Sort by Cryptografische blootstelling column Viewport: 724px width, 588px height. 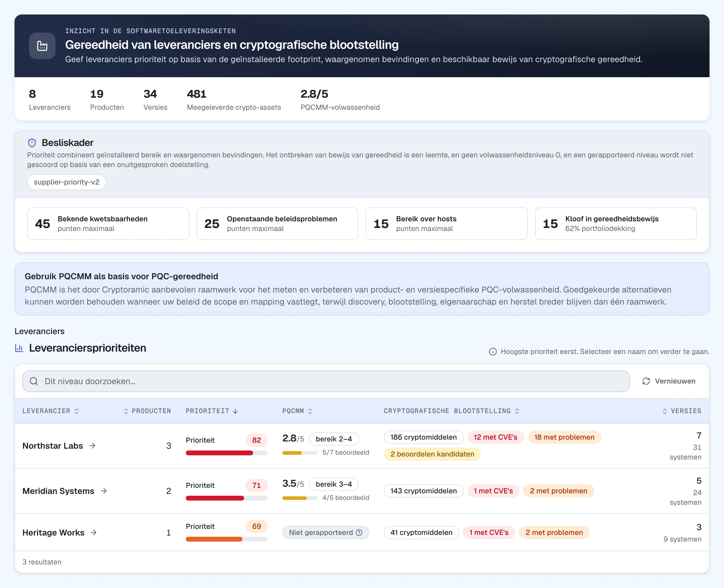point(451,411)
